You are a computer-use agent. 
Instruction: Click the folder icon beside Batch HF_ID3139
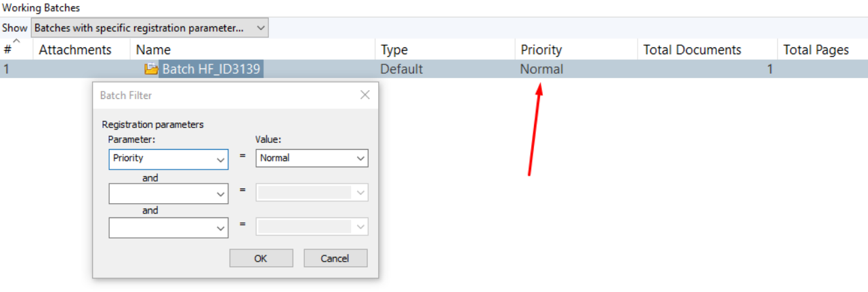[151, 69]
